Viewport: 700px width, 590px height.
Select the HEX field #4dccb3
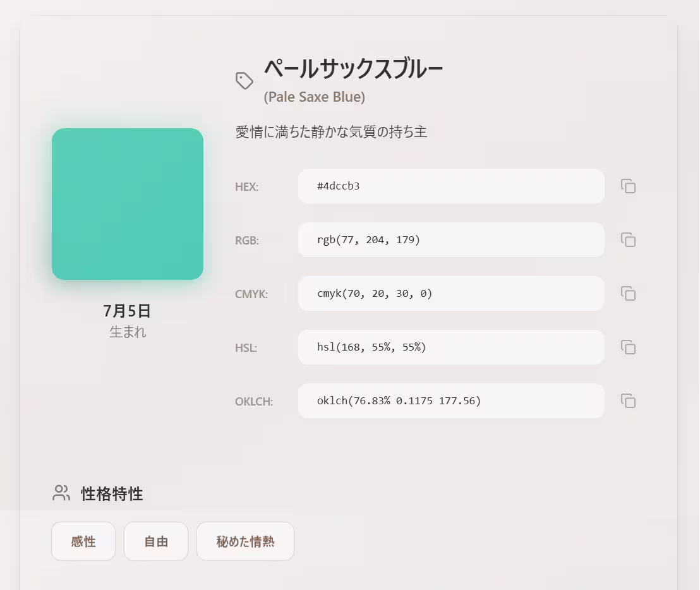pos(451,186)
